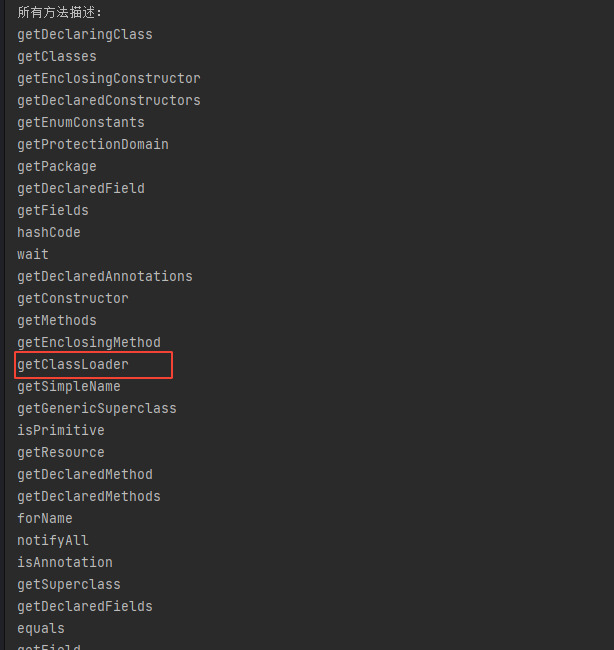
Task: Click the getProtectionDomain entry
Action: coord(93,145)
